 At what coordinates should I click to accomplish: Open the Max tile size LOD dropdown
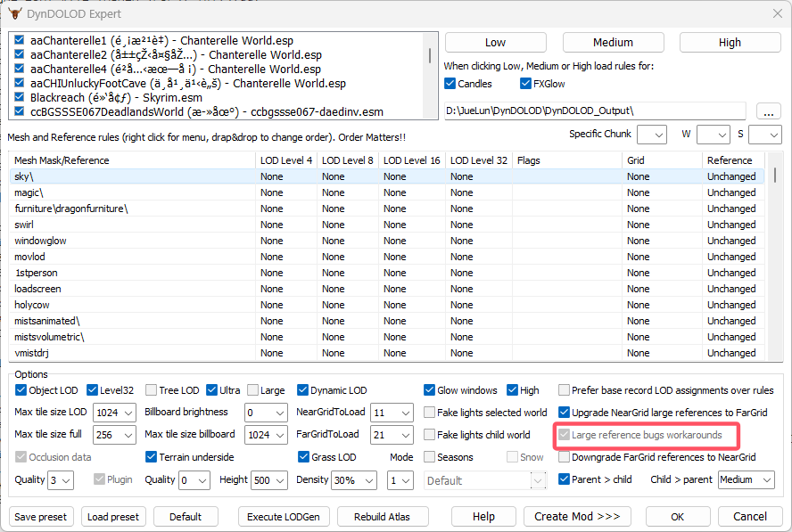[x=115, y=413]
